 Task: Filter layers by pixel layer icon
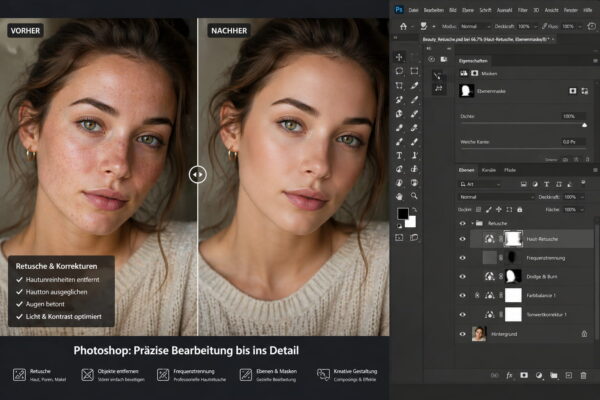[523, 184]
